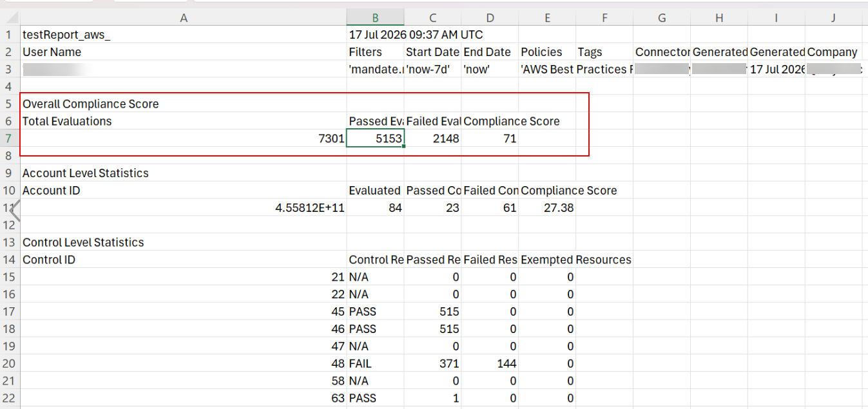Select column G header
The image size is (868, 409).
pos(662,18)
